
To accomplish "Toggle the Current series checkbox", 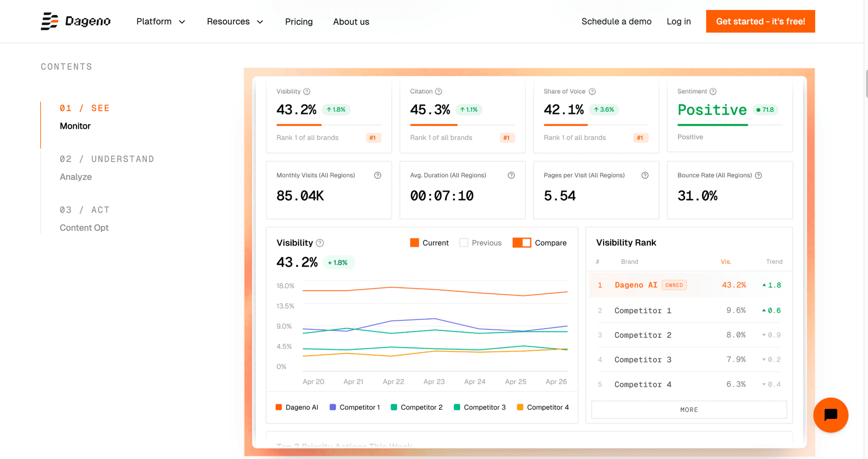I will click(415, 243).
